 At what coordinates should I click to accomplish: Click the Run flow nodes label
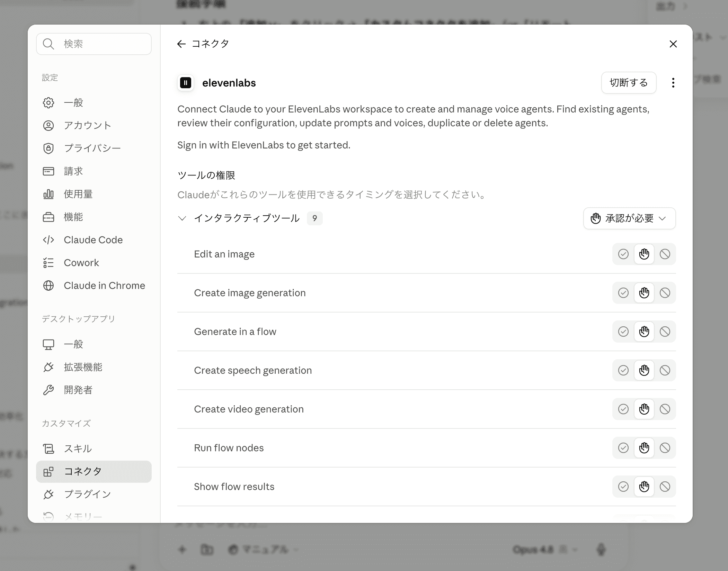pyautogui.click(x=229, y=448)
